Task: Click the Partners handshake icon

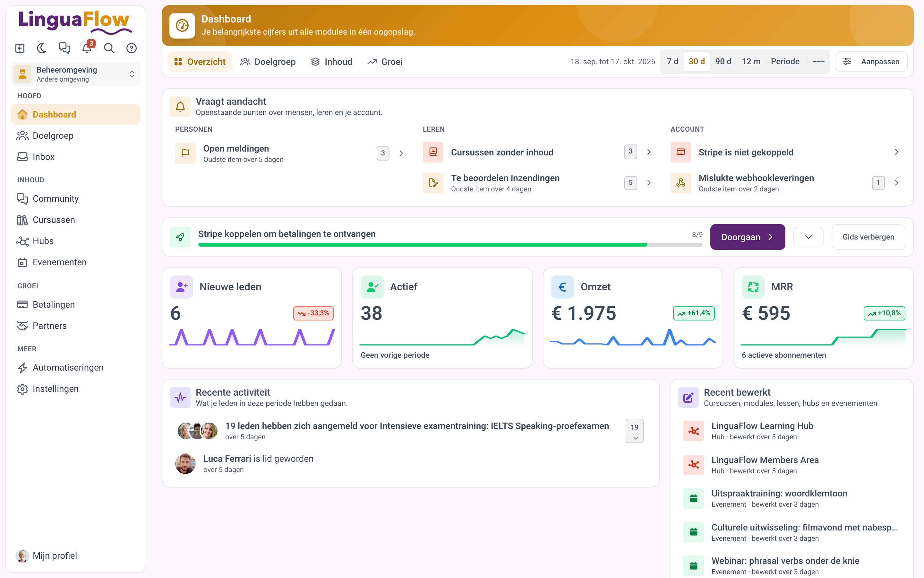Action: pos(22,326)
